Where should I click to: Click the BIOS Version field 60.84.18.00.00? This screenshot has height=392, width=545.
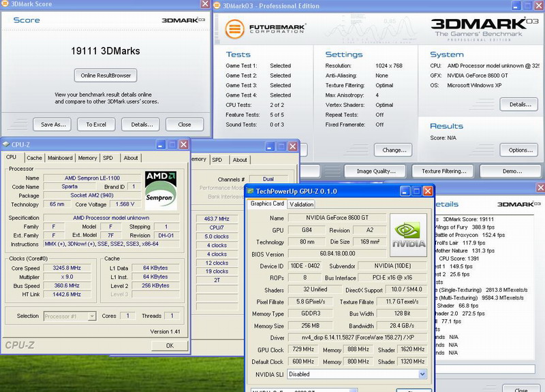pyautogui.click(x=337, y=253)
